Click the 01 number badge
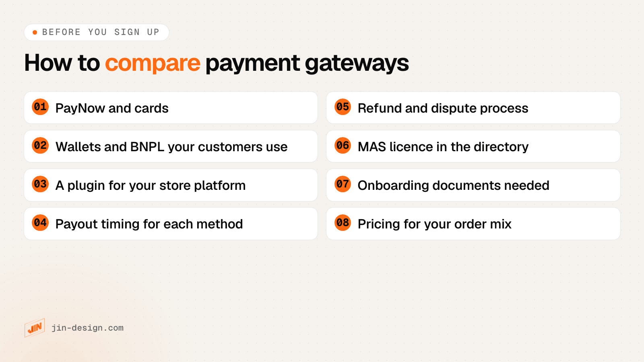This screenshot has height=362, width=644. [40, 107]
